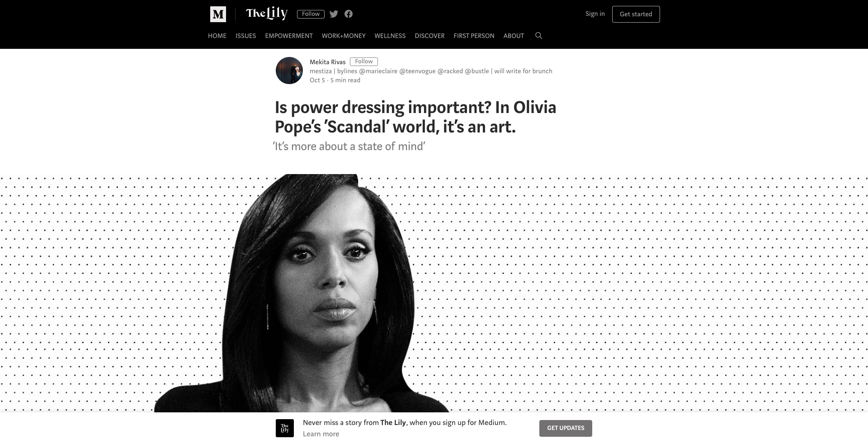Image resolution: width=868 pixels, height=444 pixels.
Task: Open The Lily Twitter icon
Action: (334, 14)
